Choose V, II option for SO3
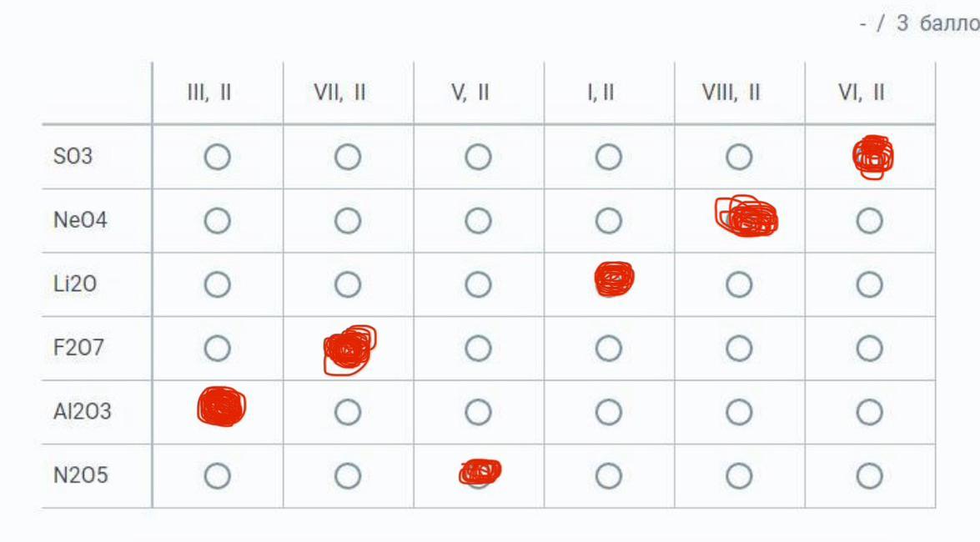This screenshot has height=542, width=980. (478, 157)
